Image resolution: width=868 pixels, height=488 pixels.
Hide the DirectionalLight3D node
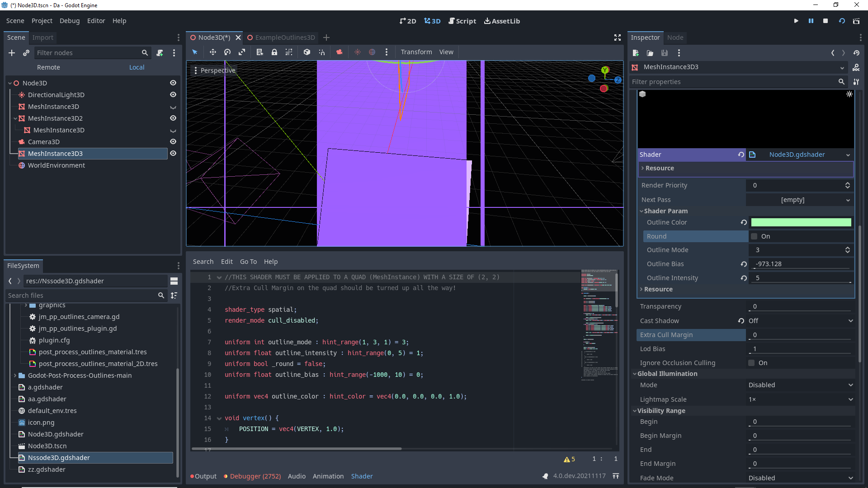click(173, 94)
